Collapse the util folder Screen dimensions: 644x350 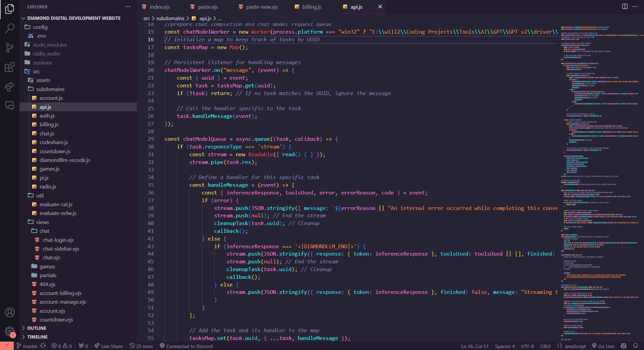tap(40, 195)
